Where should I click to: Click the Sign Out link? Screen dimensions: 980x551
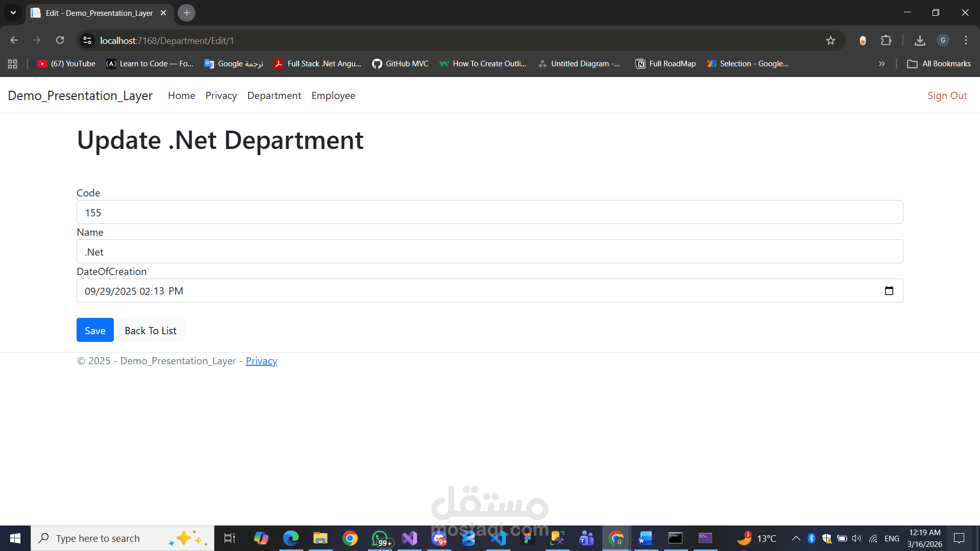coord(947,95)
